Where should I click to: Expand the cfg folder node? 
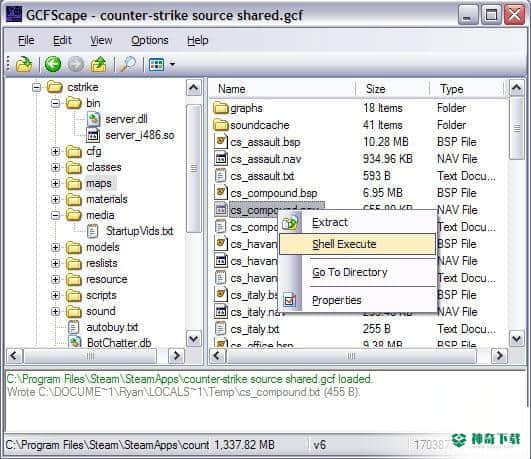pyautogui.click(x=56, y=151)
